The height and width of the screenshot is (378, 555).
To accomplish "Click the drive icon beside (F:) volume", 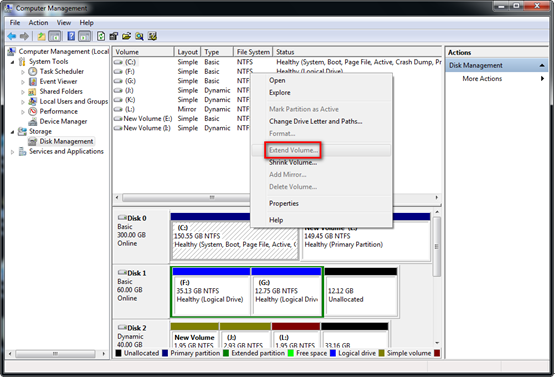I will point(118,71).
